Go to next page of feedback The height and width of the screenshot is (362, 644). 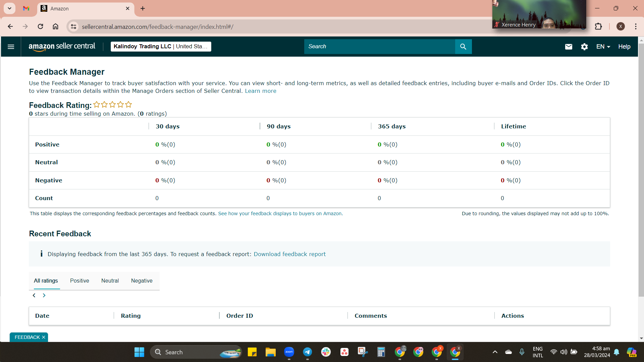pyautogui.click(x=44, y=295)
